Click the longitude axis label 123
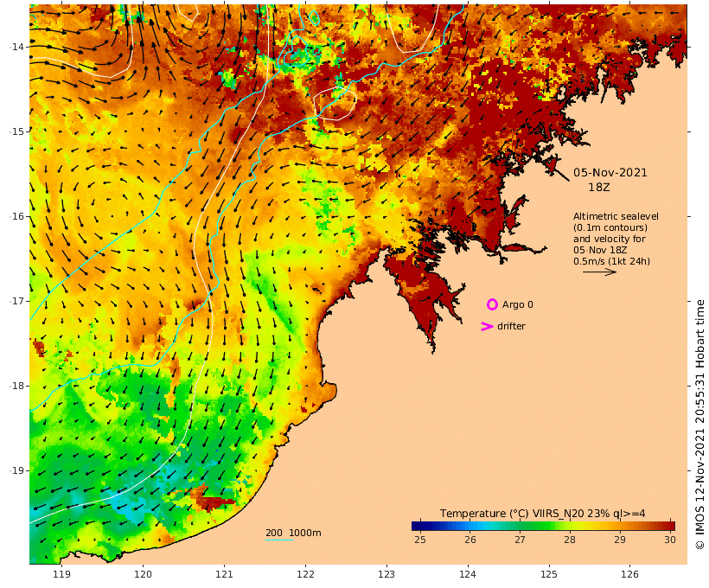This screenshot has width=709, height=588. 386,574
